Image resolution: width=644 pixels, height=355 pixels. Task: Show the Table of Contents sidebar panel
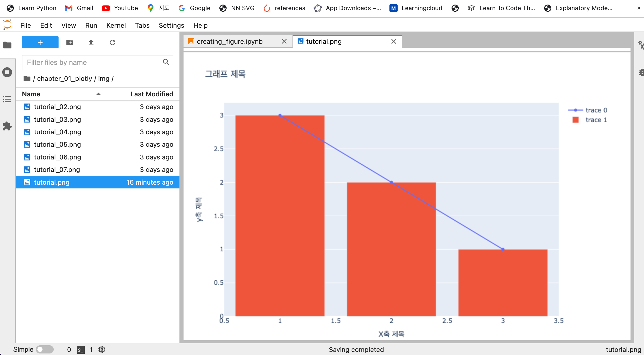pos(7,99)
